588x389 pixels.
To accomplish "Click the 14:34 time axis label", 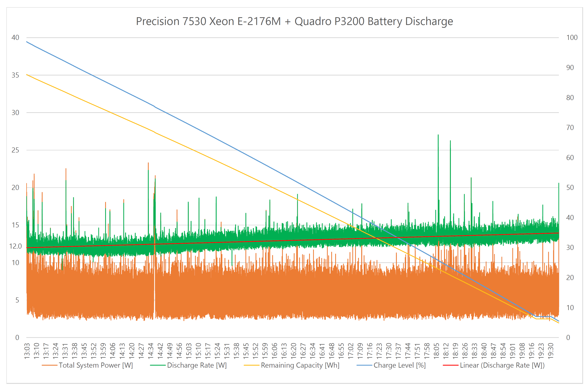I will 151,351.
